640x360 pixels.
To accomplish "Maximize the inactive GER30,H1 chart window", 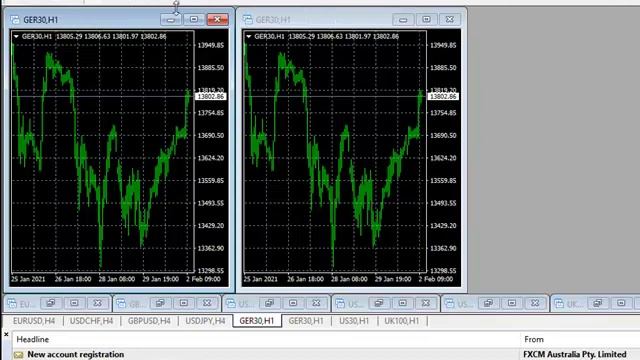I will pos(426,19).
